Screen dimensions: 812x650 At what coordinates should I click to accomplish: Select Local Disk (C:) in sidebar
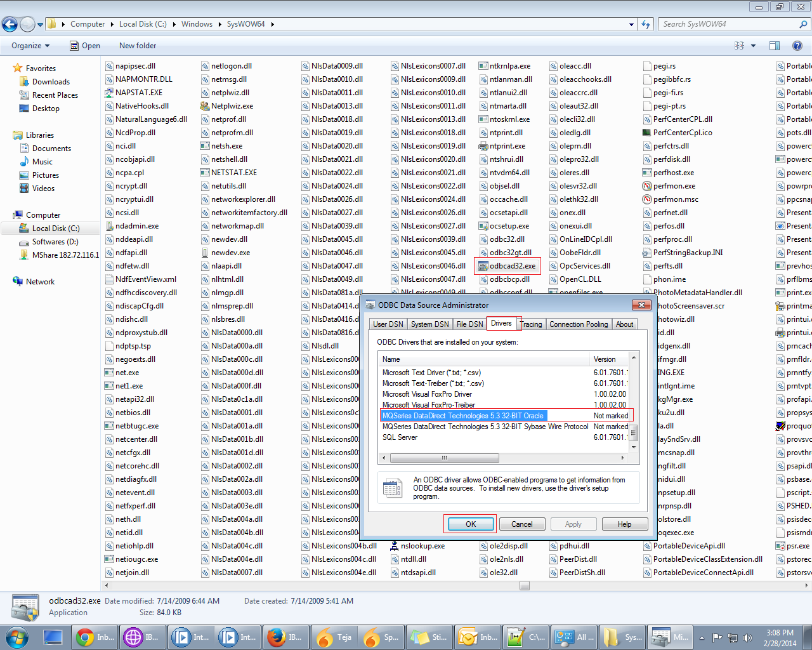pyautogui.click(x=56, y=229)
